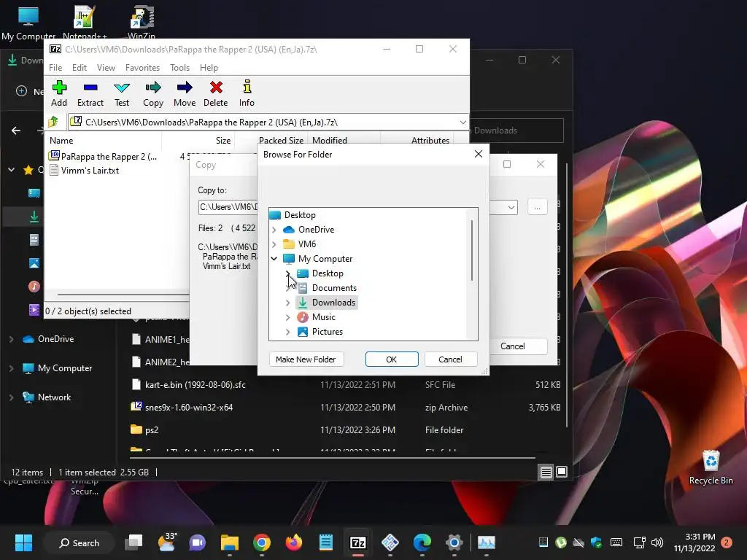Expand the Music node in folder tree
The image size is (747, 560).
[287, 317]
